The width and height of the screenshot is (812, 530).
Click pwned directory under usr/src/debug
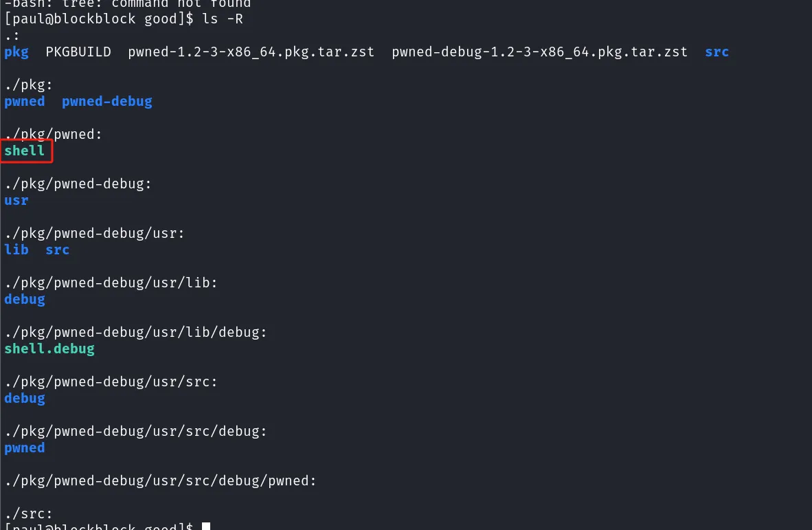pos(24,448)
